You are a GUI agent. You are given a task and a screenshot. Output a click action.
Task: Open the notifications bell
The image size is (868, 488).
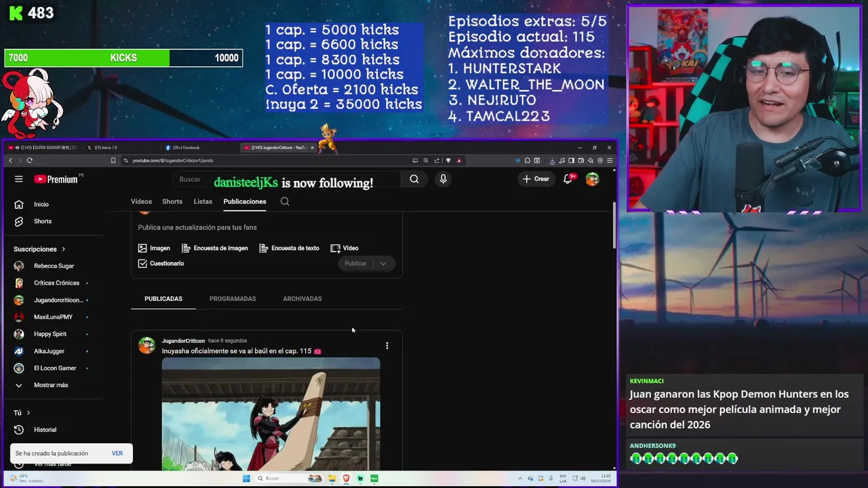[x=568, y=179]
